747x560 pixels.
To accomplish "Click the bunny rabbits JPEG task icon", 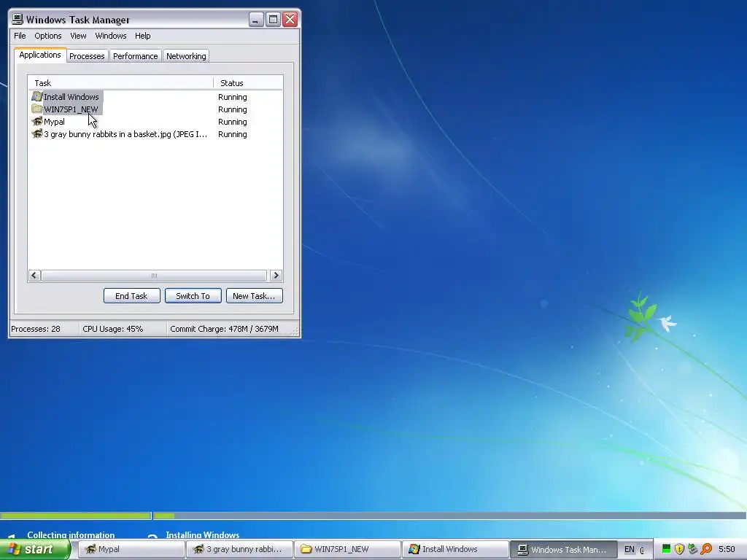I will point(36,134).
